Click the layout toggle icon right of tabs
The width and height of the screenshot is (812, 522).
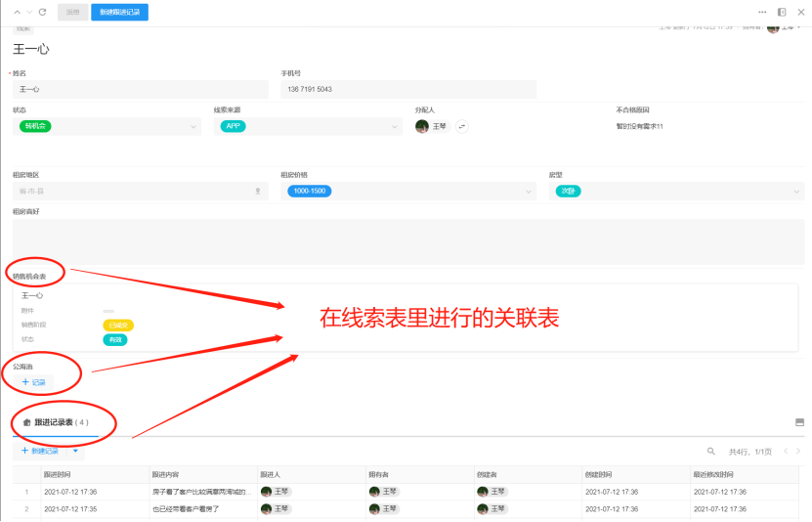799,422
